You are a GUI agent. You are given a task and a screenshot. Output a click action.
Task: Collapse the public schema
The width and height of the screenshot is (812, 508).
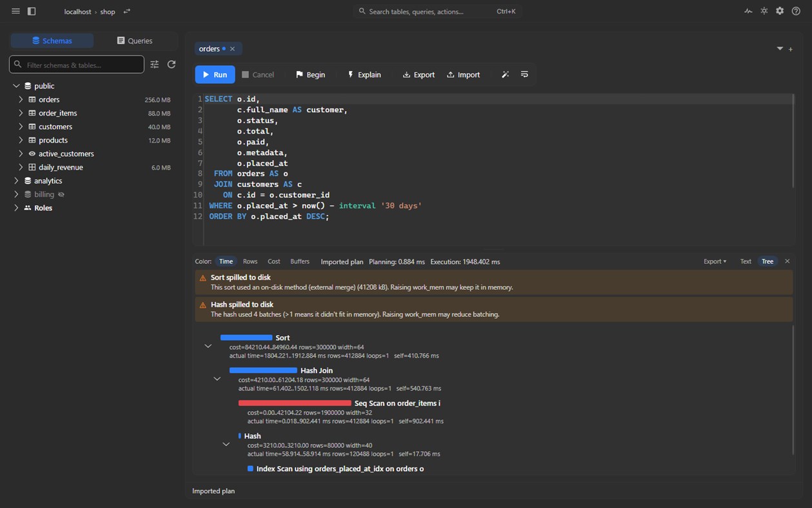click(16, 86)
